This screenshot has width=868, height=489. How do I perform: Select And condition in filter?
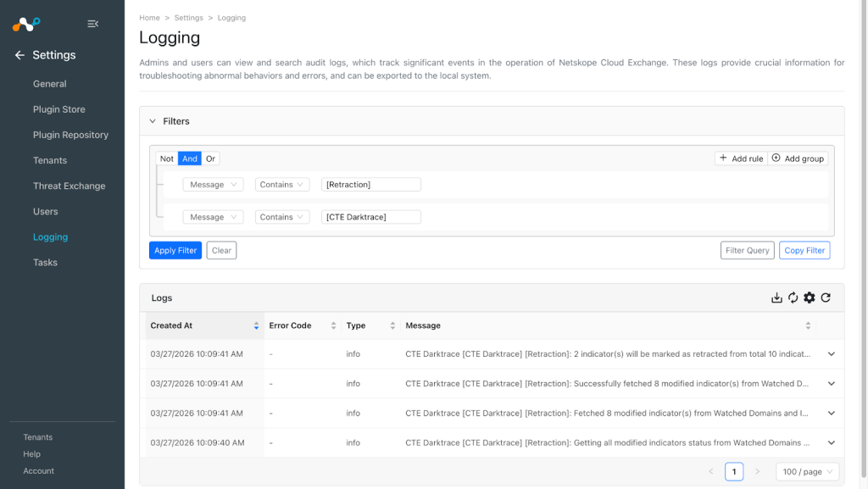point(190,158)
